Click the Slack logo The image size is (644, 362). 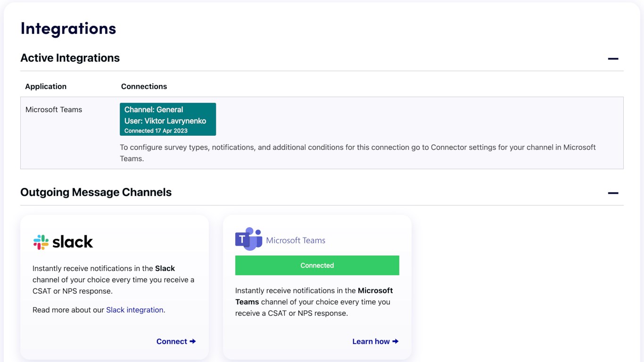(63, 242)
